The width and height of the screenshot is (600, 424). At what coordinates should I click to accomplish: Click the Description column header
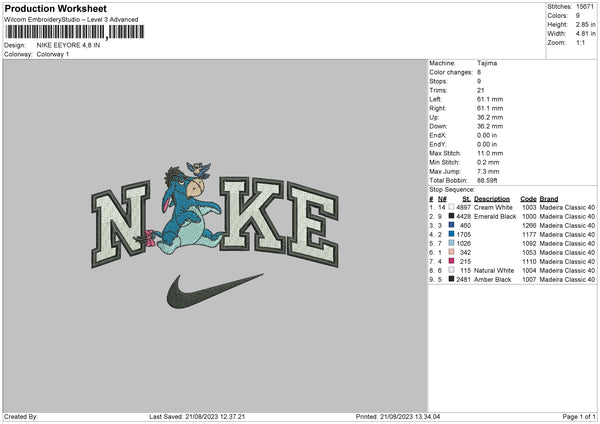point(492,199)
